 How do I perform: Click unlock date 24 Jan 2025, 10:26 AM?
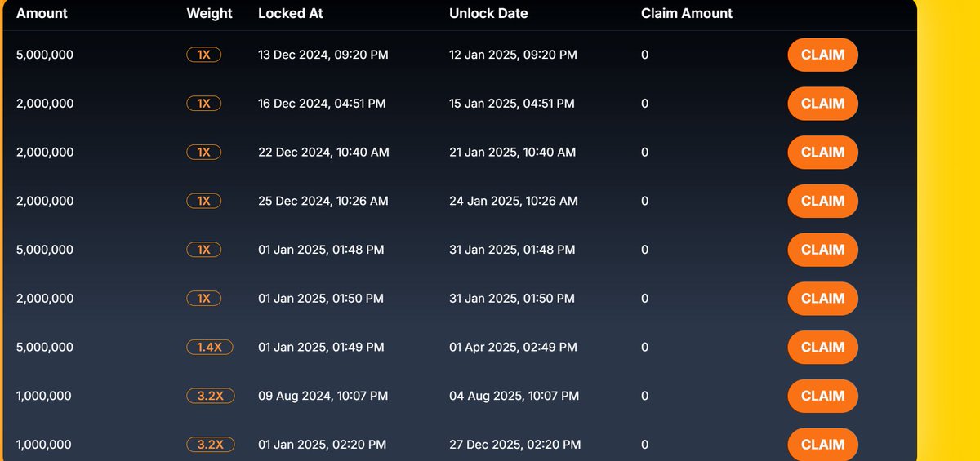[x=514, y=201]
